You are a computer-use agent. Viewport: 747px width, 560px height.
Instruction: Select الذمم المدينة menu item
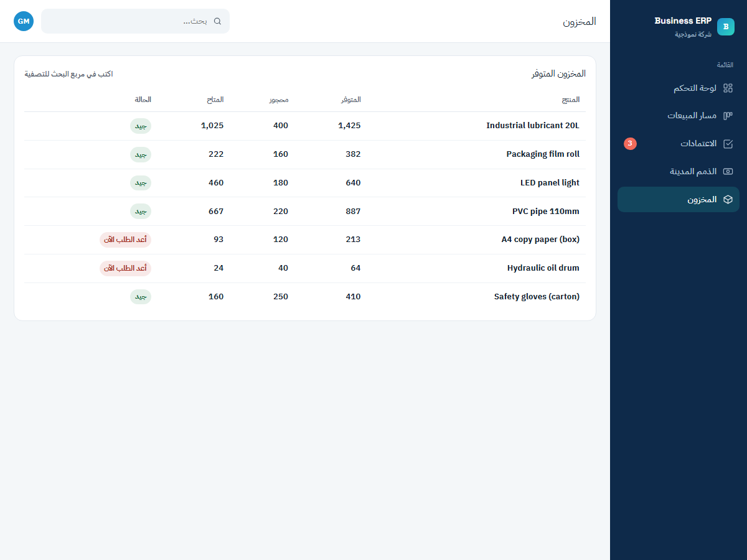[x=679, y=172]
